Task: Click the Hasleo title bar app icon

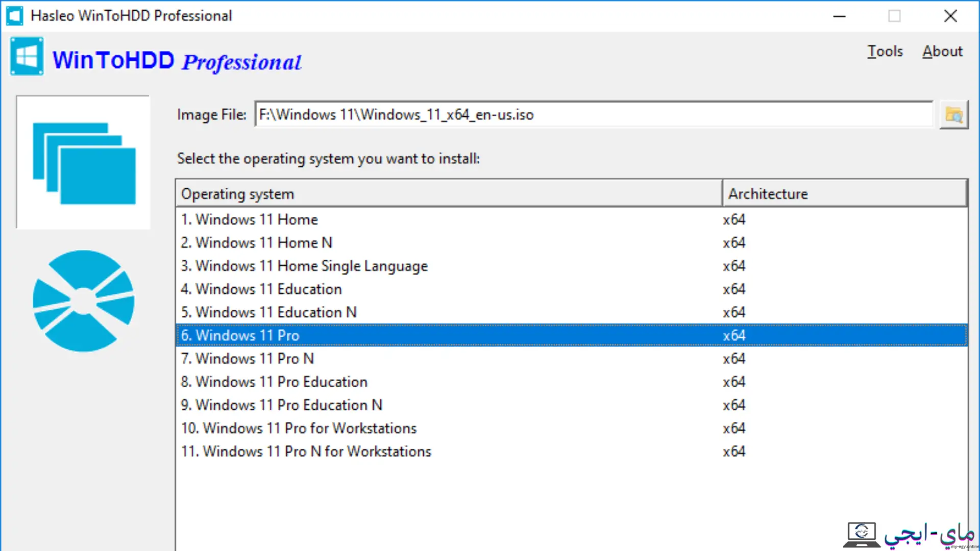Action: 14,16
